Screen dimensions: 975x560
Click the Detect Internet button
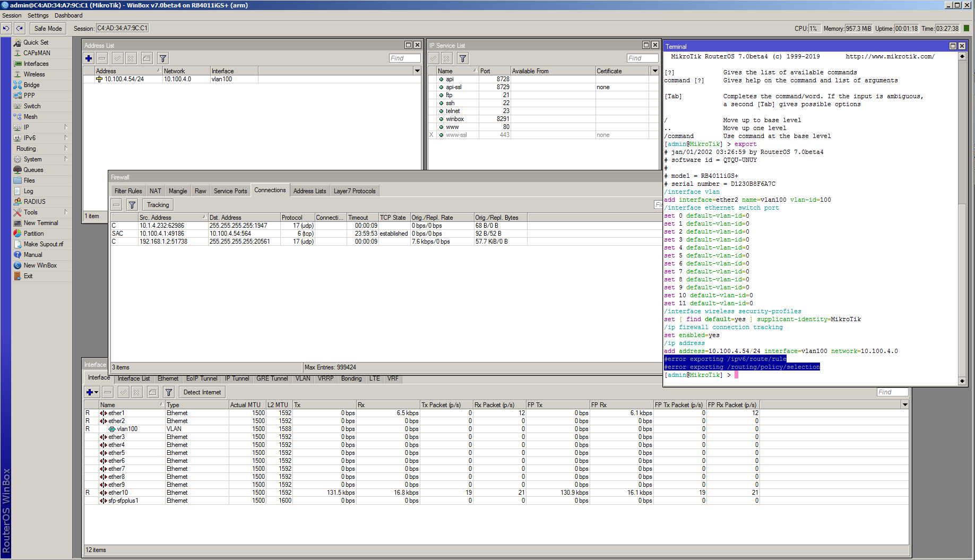click(x=202, y=392)
